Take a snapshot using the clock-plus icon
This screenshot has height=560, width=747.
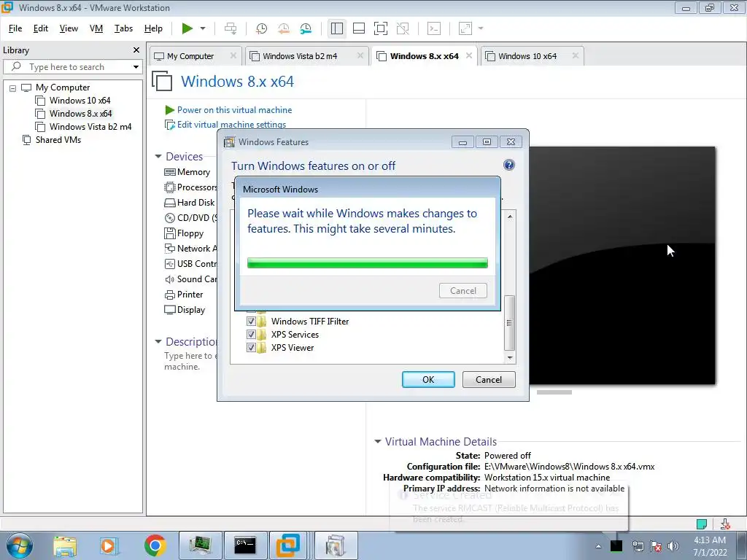[261, 28]
